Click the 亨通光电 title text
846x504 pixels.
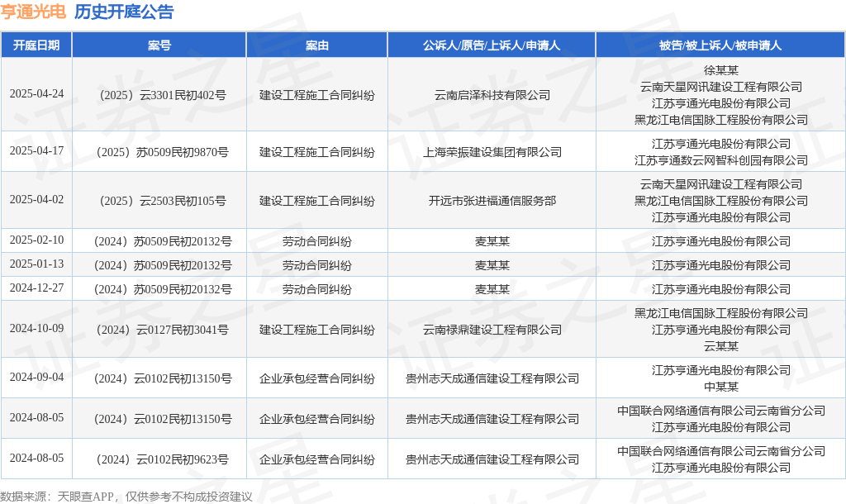(33, 12)
